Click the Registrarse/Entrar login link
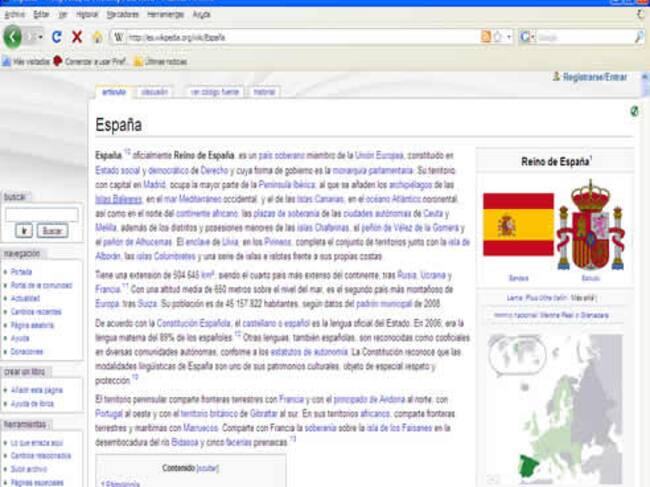 pos(594,77)
